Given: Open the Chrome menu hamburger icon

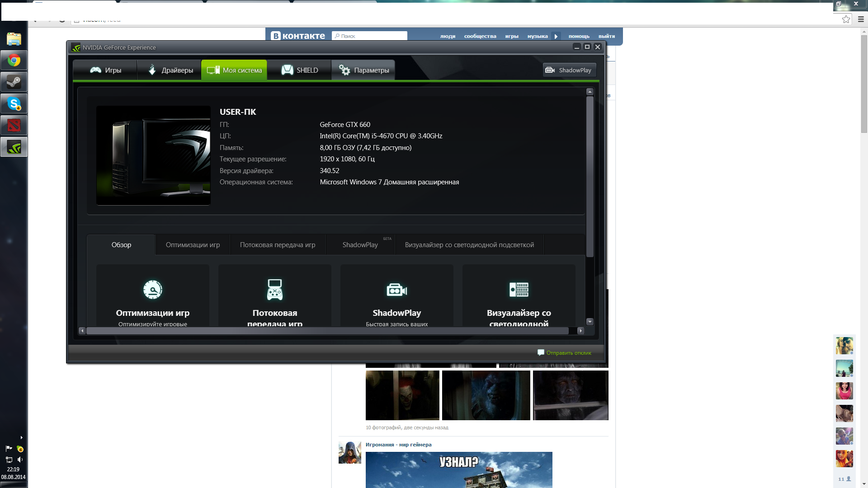Looking at the screenshot, I should pyautogui.click(x=861, y=19).
